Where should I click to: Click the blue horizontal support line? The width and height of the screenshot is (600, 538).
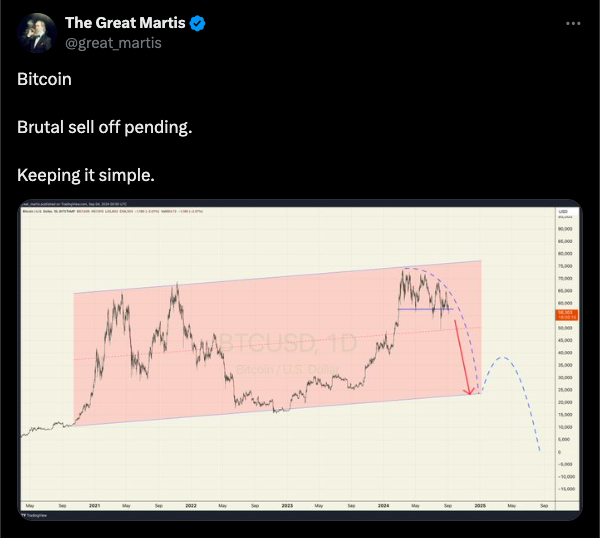(x=425, y=309)
